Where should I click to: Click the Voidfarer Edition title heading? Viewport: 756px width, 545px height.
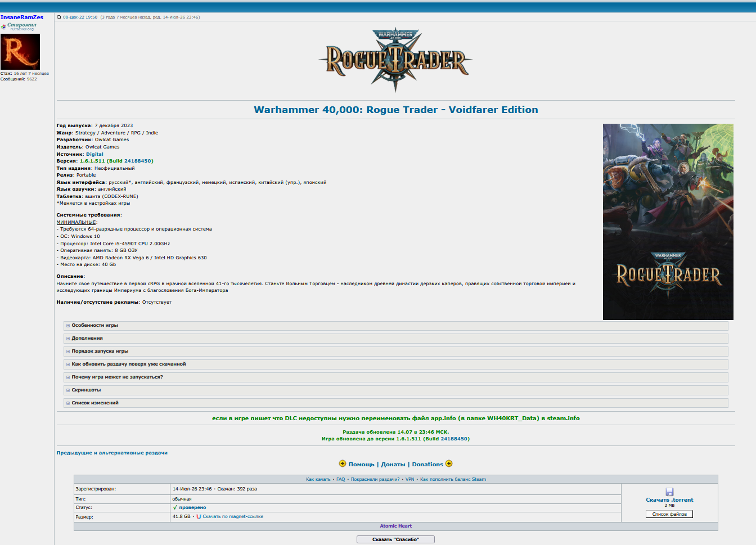[396, 110]
